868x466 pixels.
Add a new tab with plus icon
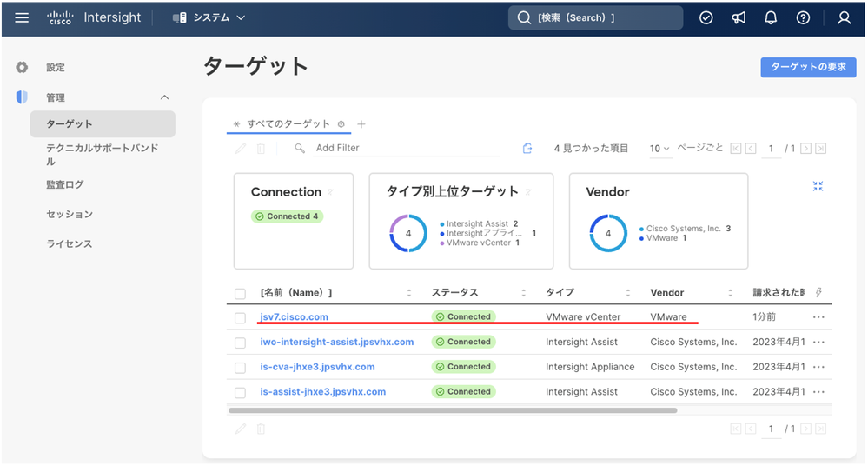coord(361,124)
